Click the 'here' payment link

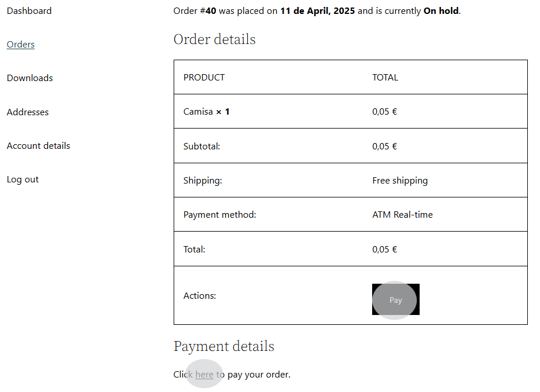click(x=204, y=375)
